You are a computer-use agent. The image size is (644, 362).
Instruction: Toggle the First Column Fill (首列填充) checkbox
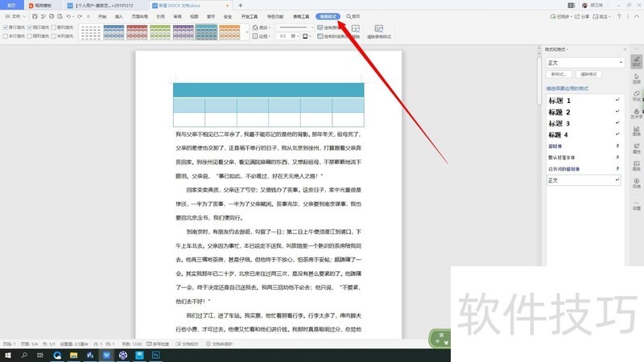click(54, 27)
